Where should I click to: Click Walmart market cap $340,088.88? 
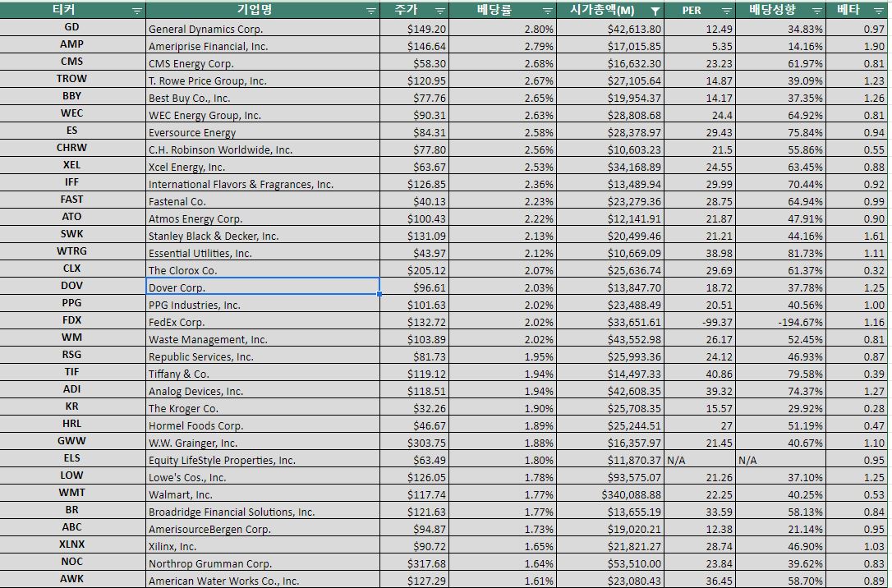[x=610, y=493]
